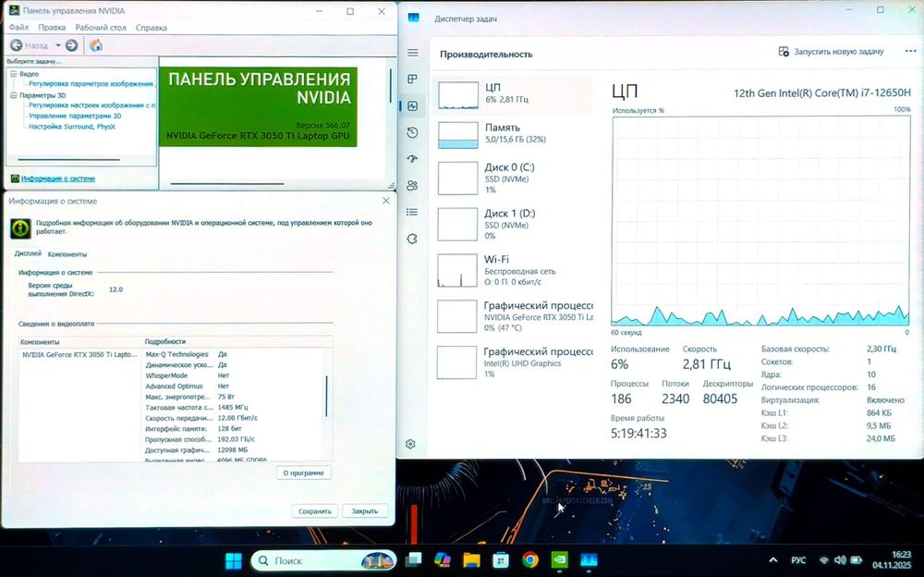Open Task Manager hamburger navigation menu
The height and width of the screenshot is (577, 924).
tap(412, 53)
